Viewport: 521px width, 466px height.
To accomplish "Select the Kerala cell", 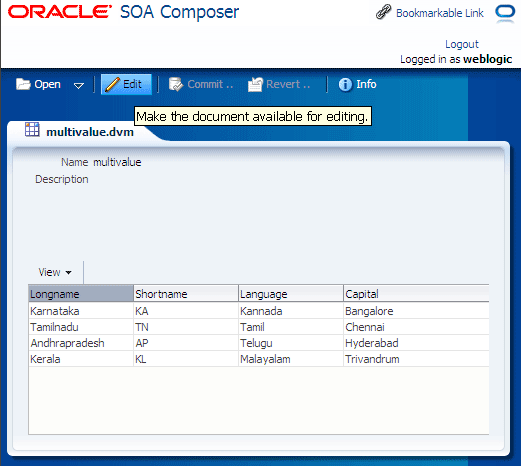I will click(x=81, y=359).
